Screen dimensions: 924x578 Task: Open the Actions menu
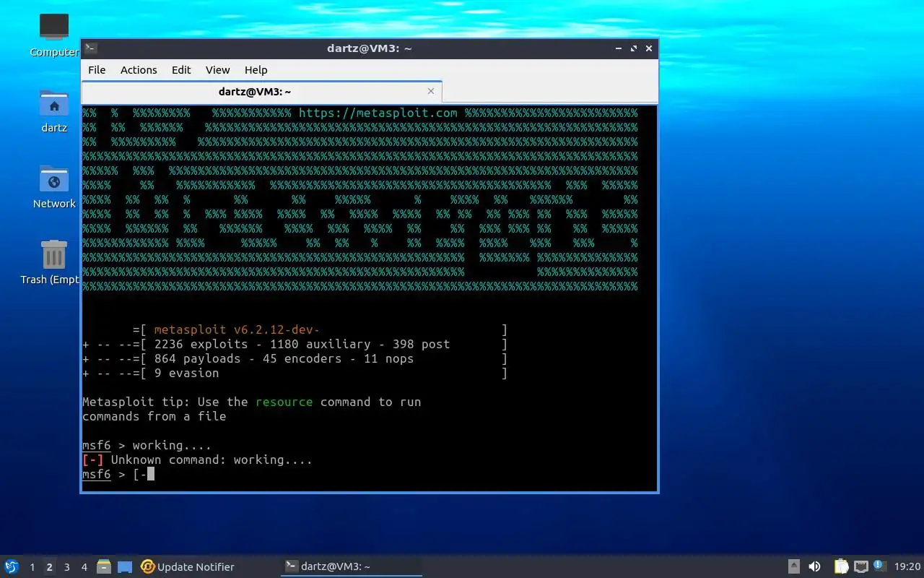click(139, 70)
